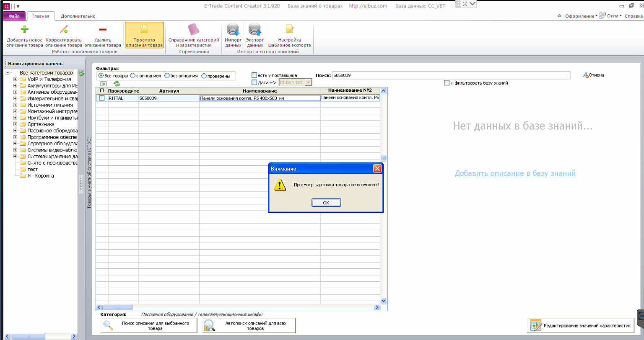
Task: Click Поиск описания для выбранного товара button
Action: coord(148,326)
